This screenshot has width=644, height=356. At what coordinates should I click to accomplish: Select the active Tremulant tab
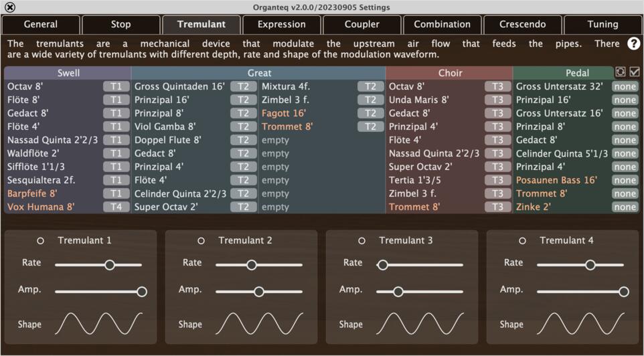pyautogui.click(x=202, y=24)
